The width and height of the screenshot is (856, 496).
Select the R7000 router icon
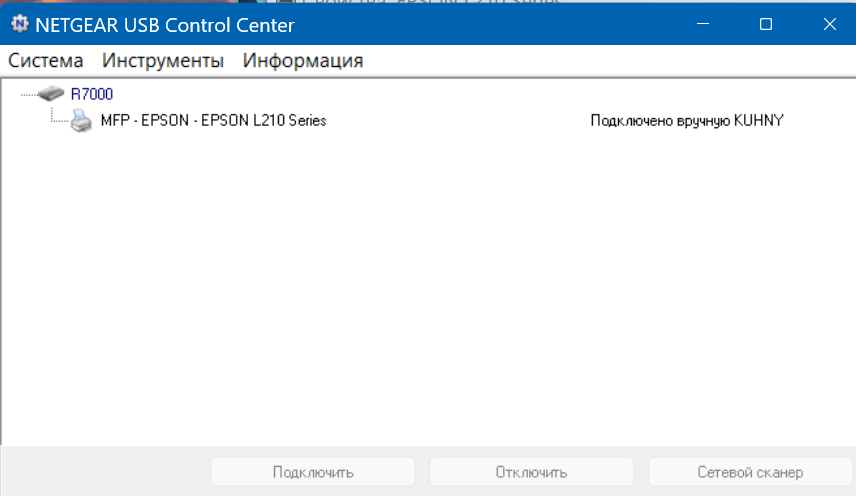pos(51,95)
